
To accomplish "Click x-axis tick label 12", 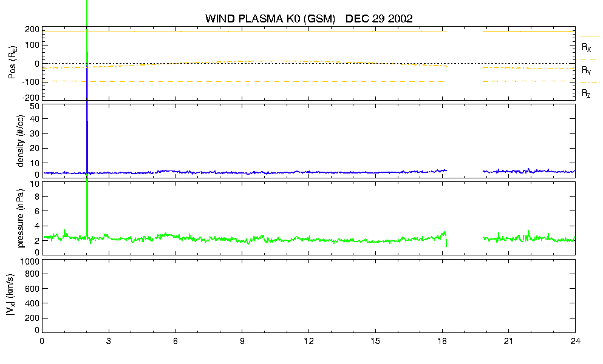I will click(308, 342).
